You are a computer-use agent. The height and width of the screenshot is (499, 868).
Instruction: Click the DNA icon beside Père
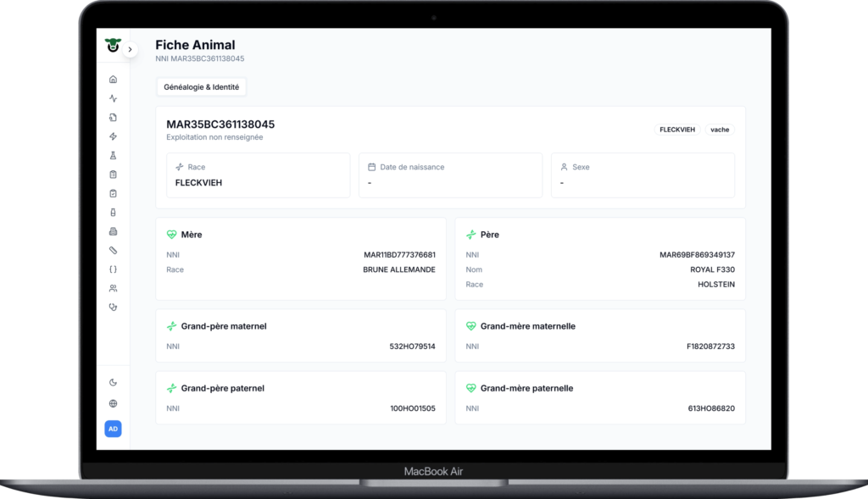pyautogui.click(x=471, y=235)
